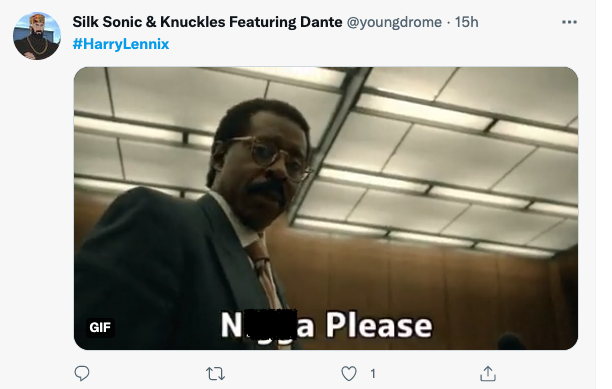This screenshot has width=612, height=389.
Task: Click the word Please in GIF caption
Action: 379,325
